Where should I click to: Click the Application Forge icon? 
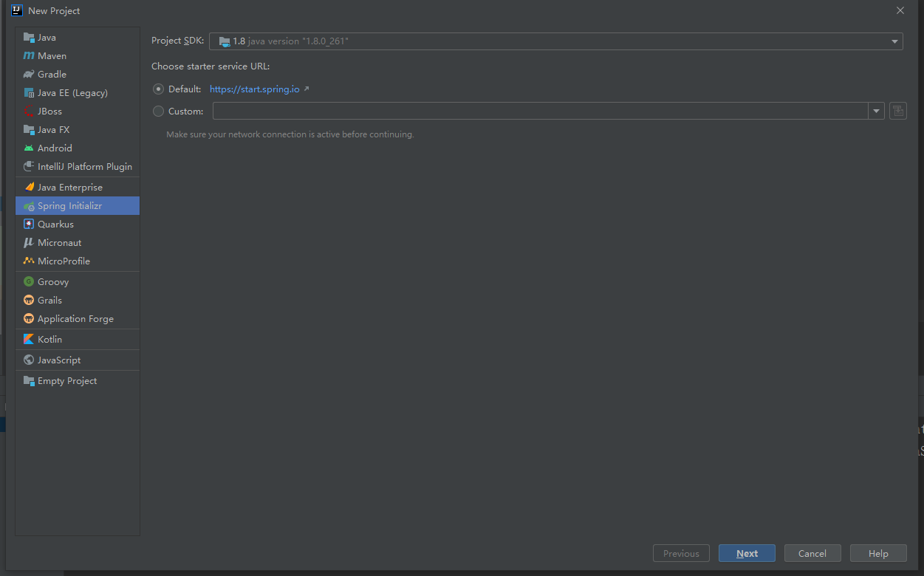29,319
